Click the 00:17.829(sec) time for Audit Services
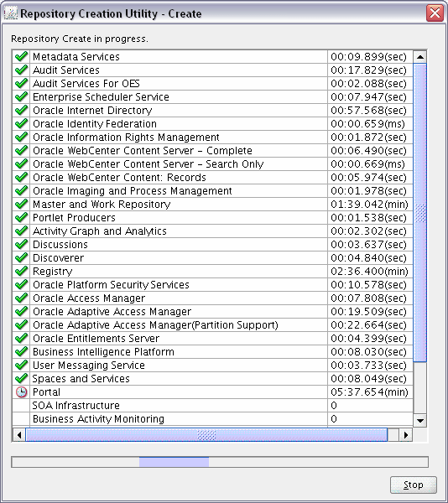Screen dimensions: 448x503 coord(369,70)
